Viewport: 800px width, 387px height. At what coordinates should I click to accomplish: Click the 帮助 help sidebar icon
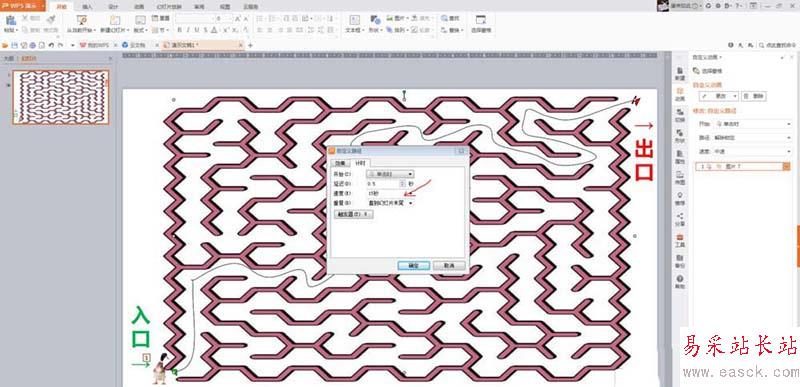click(680, 282)
